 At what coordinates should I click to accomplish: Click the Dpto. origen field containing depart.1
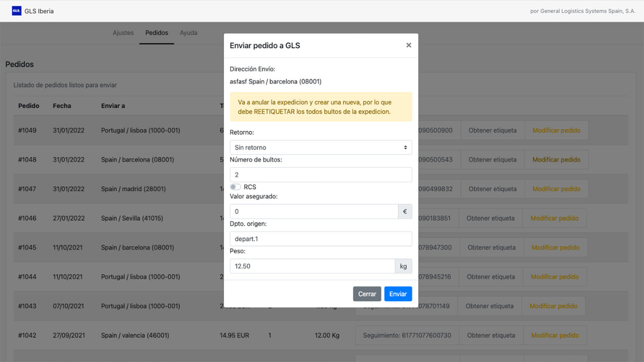coord(320,238)
